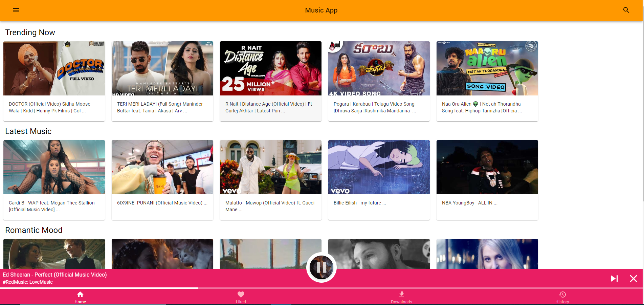The height and width of the screenshot is (305, 644).
Task: Open the Home tab
Action: click(80, 297)
